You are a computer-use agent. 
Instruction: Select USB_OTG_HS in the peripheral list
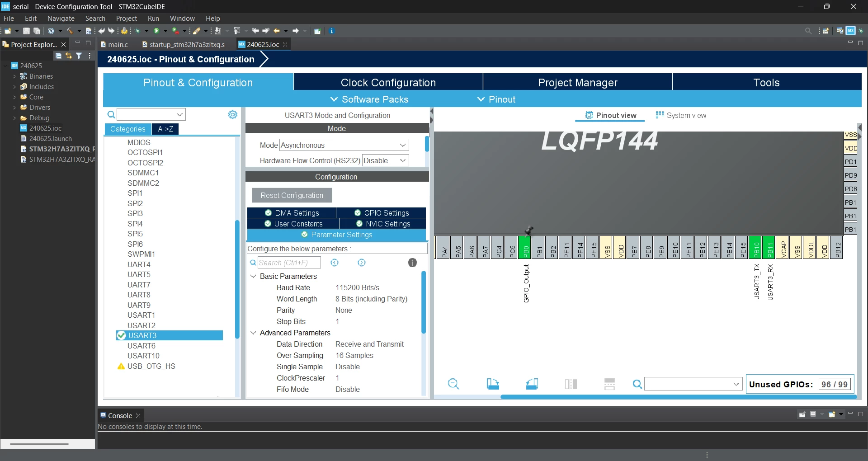(151, 366)
